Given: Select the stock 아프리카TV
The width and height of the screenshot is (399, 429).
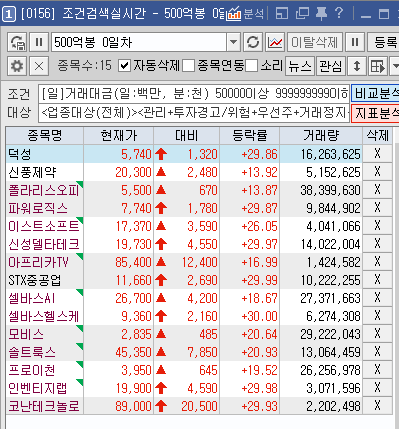Looking at the screenshot, I should pos(38,262).
